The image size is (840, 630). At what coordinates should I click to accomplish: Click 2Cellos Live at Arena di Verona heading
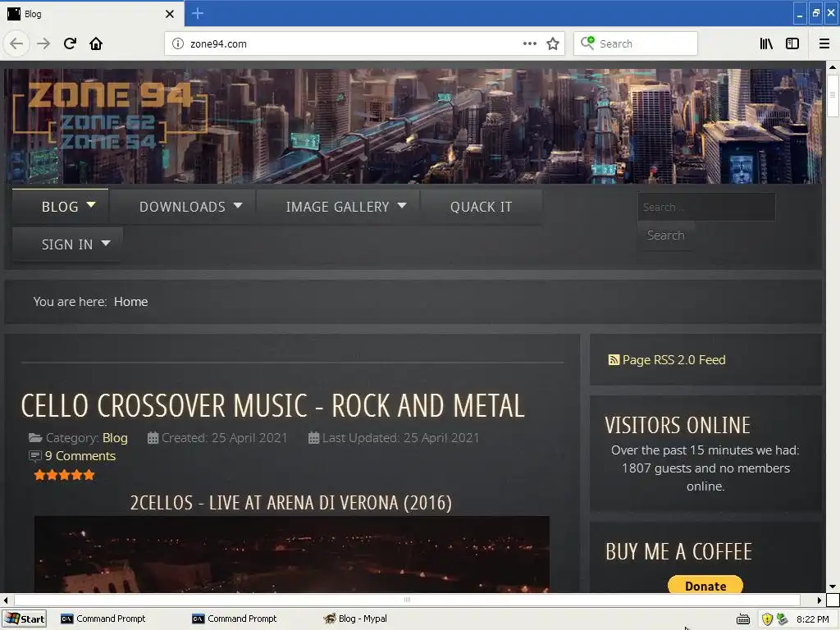click(291, 503)
